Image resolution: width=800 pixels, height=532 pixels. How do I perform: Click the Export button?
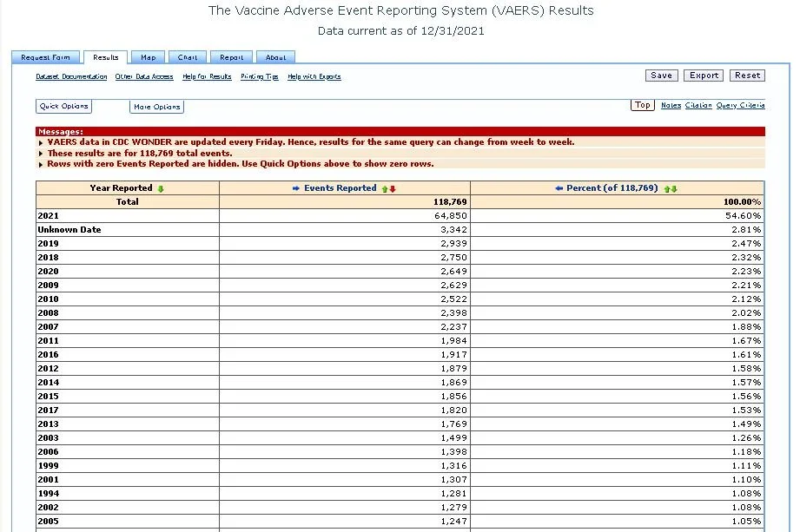[x=704, y=76]
